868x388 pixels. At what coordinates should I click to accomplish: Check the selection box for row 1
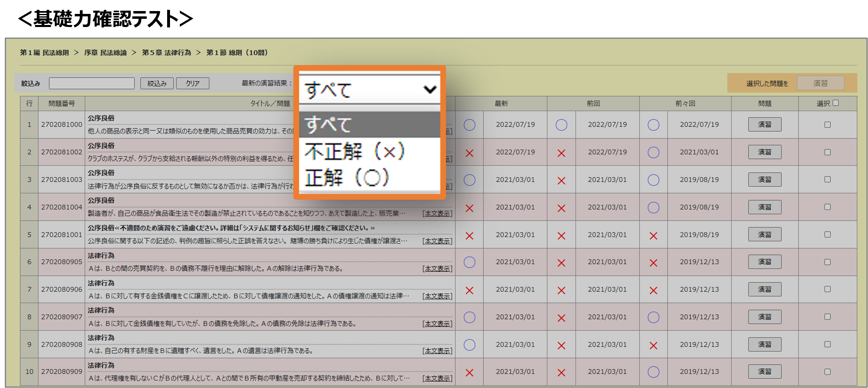(x=827, y=124)
